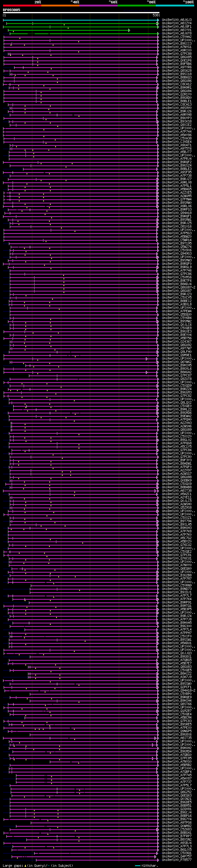Select hit label UniRef100_A5C7G2
This screenshot has height=868, width=197.
177,538
